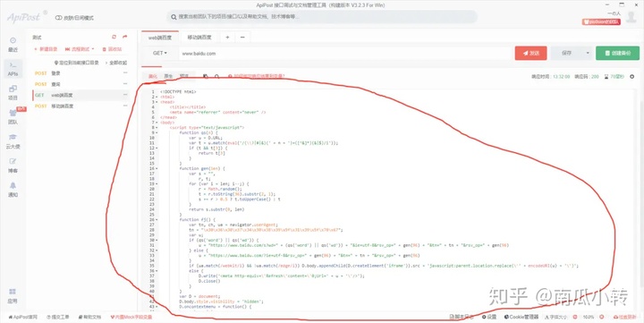This screenshot has width=644, height=323.
Task: Click the 回收站 recycle bin
Action: [x=111, y=49]
